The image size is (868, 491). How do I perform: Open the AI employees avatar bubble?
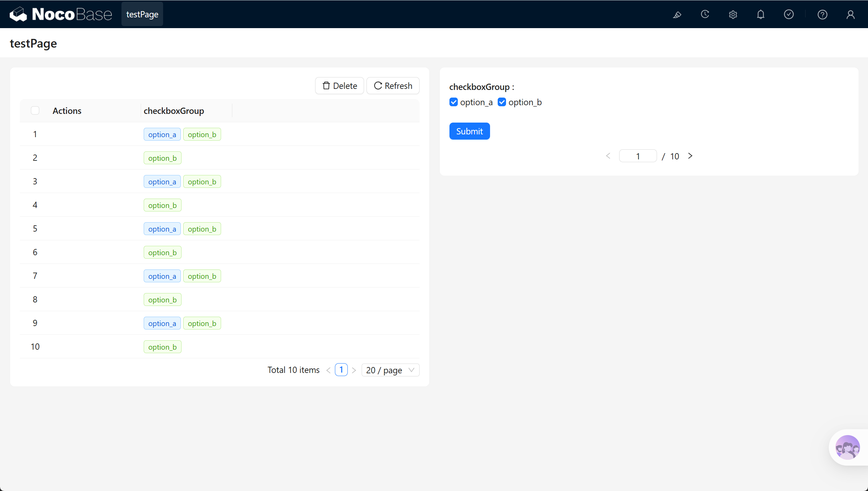click(847, 447)
